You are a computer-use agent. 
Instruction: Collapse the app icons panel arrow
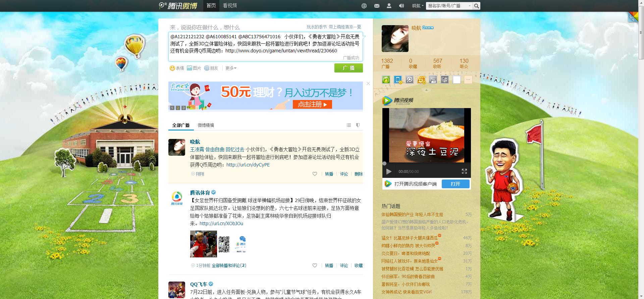click(426, 90)
